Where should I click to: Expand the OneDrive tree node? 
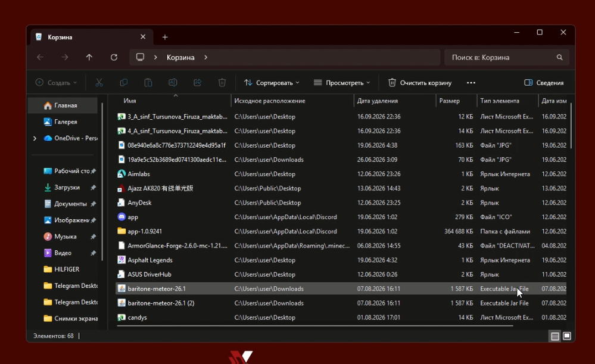35,138
